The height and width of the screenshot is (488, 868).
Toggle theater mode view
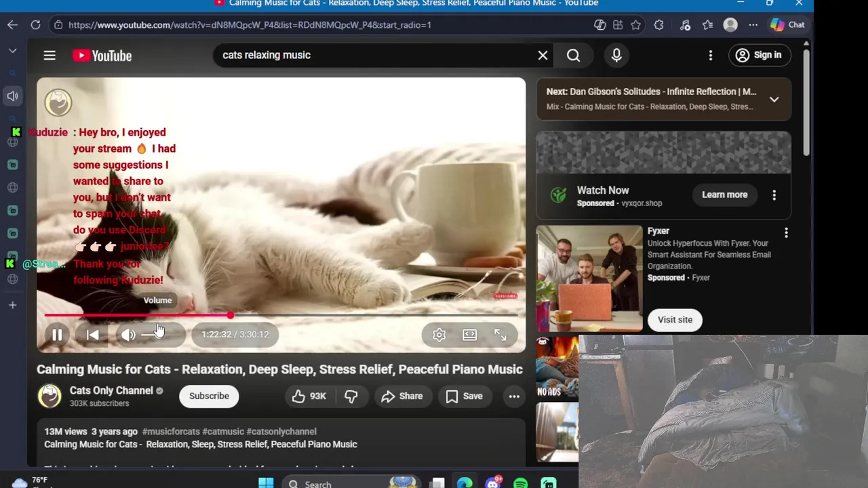point(469,335)
